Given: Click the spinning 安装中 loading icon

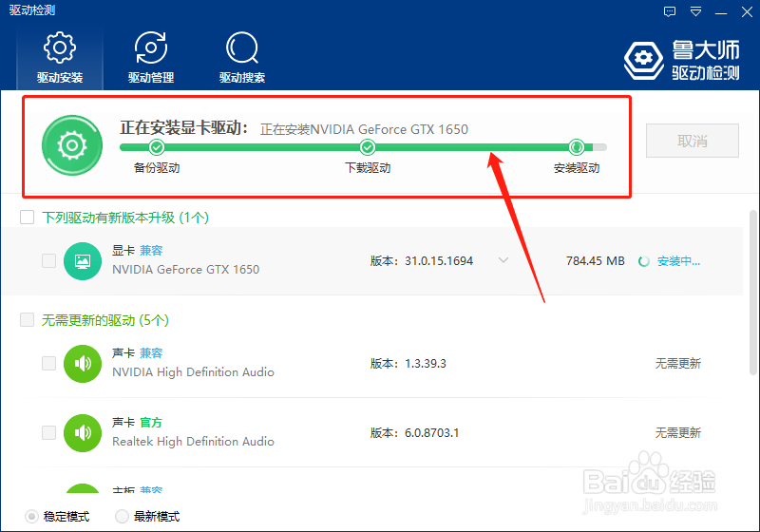Looking at the screenshot, I should 644,261.
